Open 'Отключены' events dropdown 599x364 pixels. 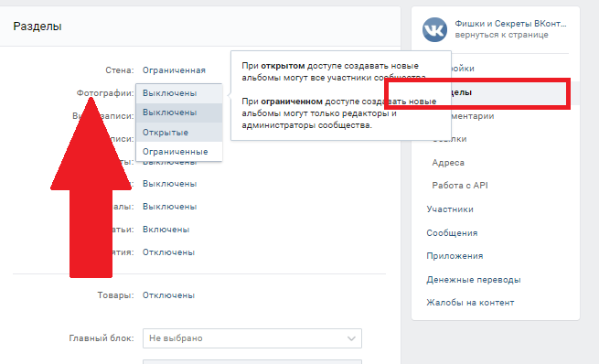point(168,252)
